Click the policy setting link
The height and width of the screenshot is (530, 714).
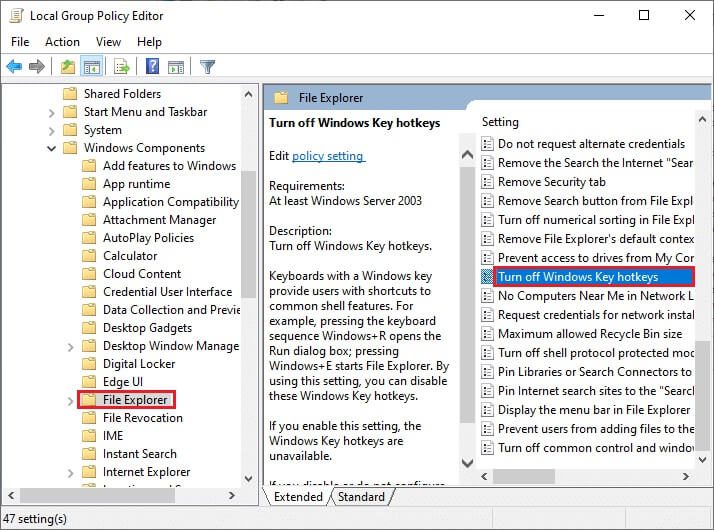[328, 156]
